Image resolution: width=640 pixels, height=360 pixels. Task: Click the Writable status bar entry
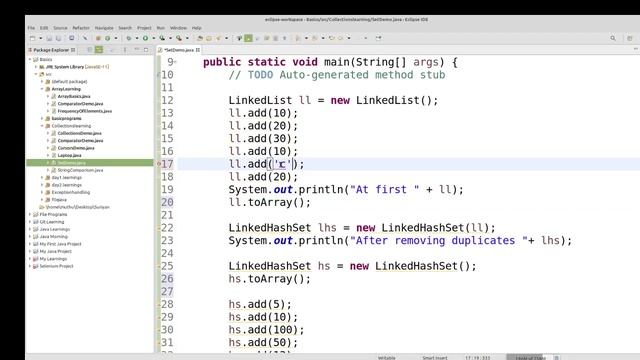[x=387, y=358]
